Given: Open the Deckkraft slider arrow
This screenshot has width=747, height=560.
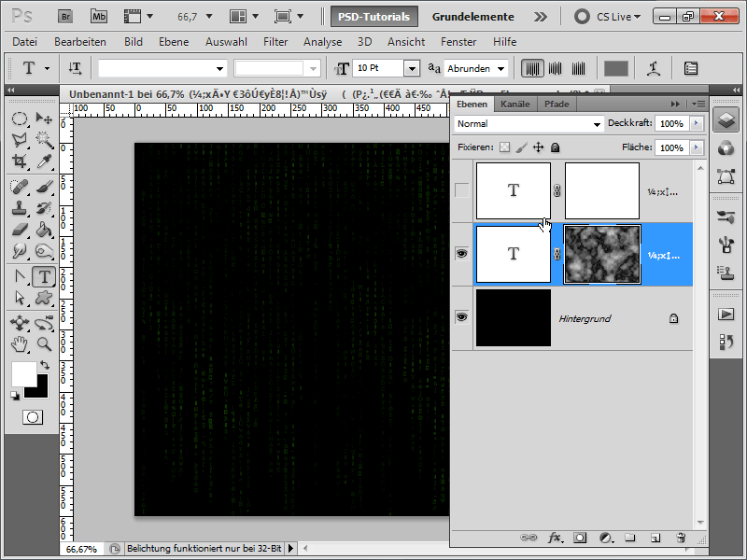Looking at the screenshot, I should (697, 123).
